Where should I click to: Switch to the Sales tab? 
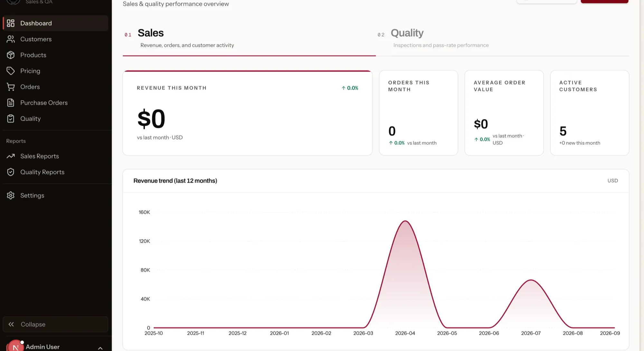click(x=249, y=39)
